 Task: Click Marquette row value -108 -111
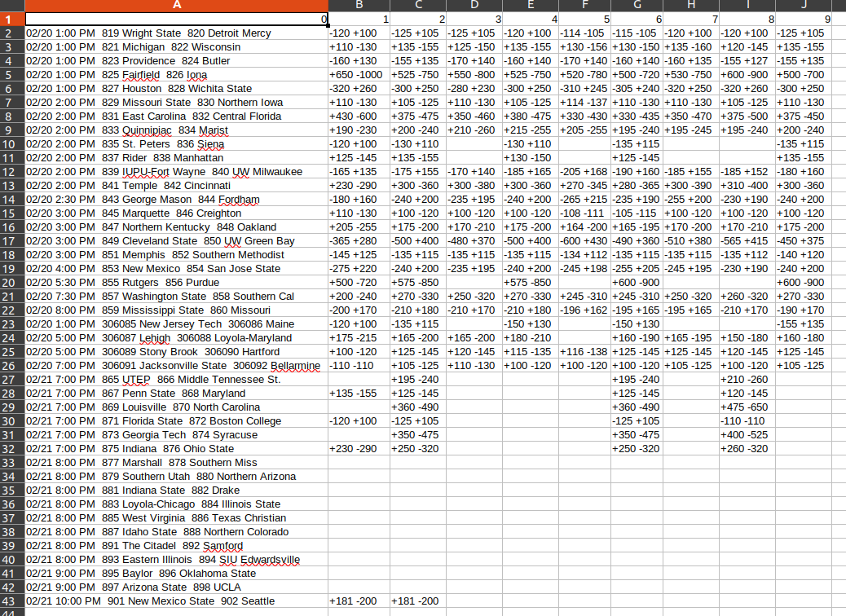click(584, 213)
